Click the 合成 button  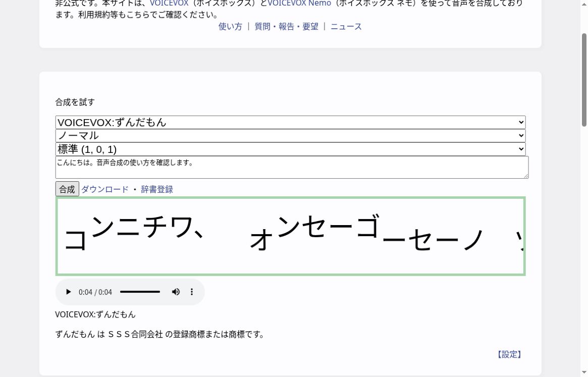tap(67, 189)
